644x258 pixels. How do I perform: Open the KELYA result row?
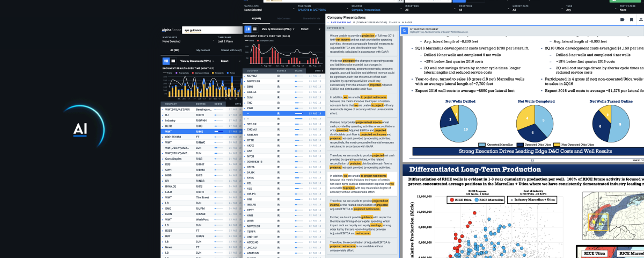(x=284, y=167)
